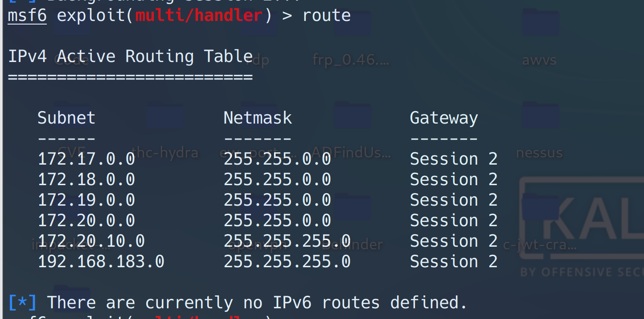
Task: Click the 192.168.183.0 subnet entry
Action: pos(101,261)
